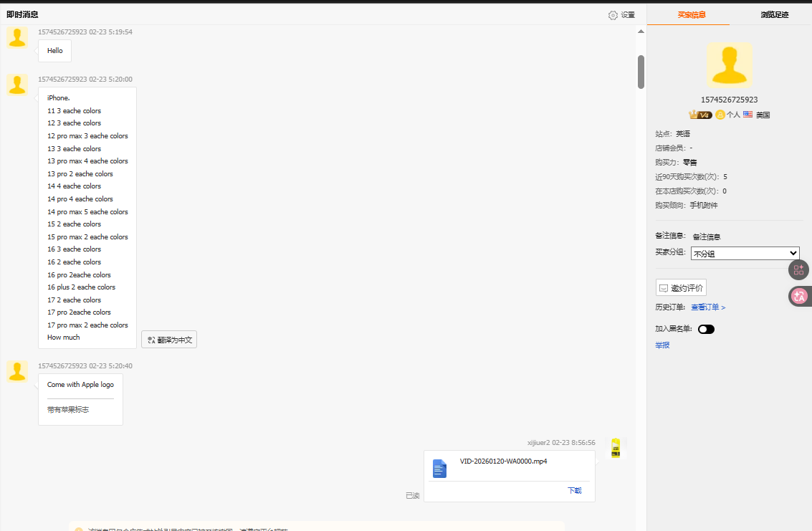Click the blue document file icon

[439, 469]
